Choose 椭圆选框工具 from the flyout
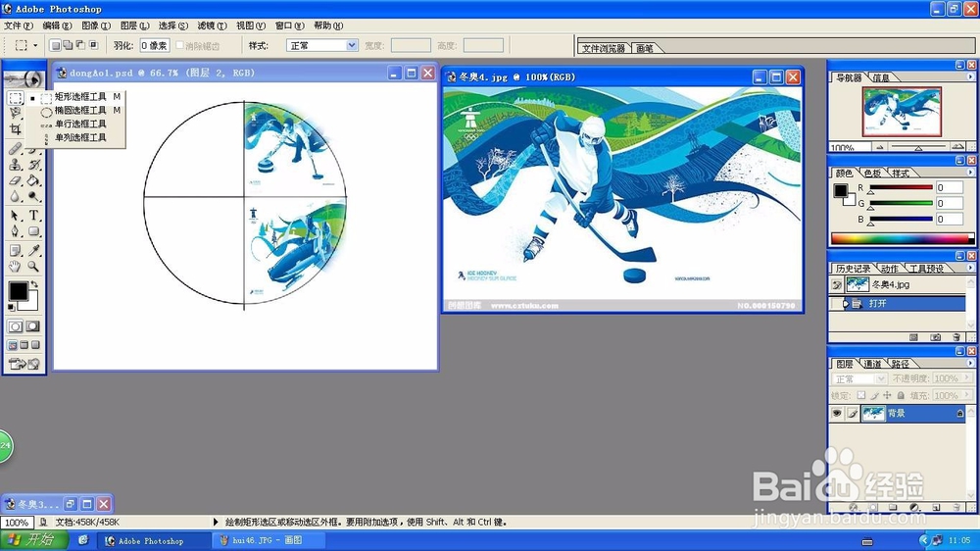The width and height of the screenshot is (980, 551). (x=80, y=110)
